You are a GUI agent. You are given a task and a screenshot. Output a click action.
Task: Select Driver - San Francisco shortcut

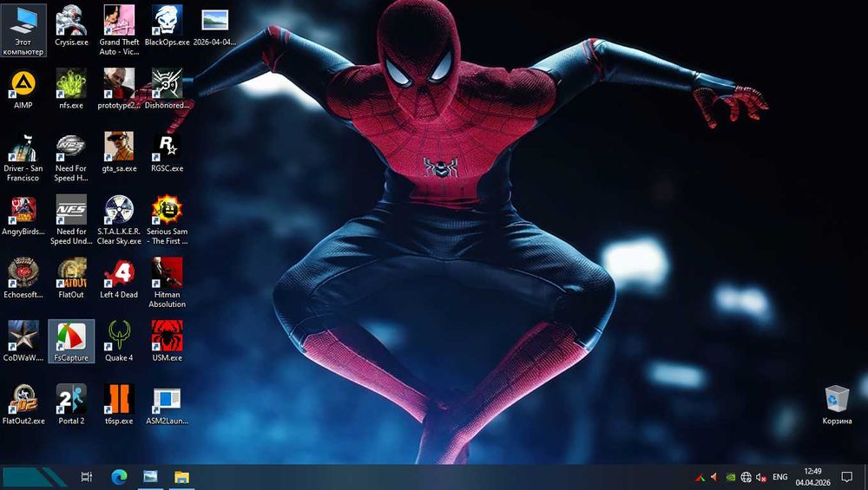pos(23,157)
